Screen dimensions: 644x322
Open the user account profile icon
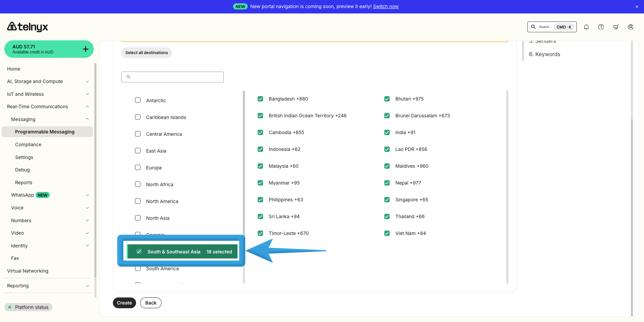pyautogui.click(x=631, y=27)
